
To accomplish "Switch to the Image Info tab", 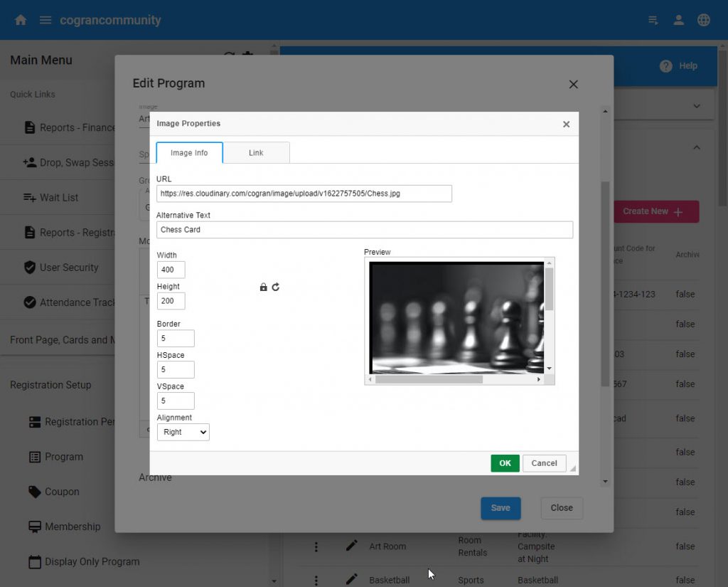I will pyautogui.click(x=189, y=153).
